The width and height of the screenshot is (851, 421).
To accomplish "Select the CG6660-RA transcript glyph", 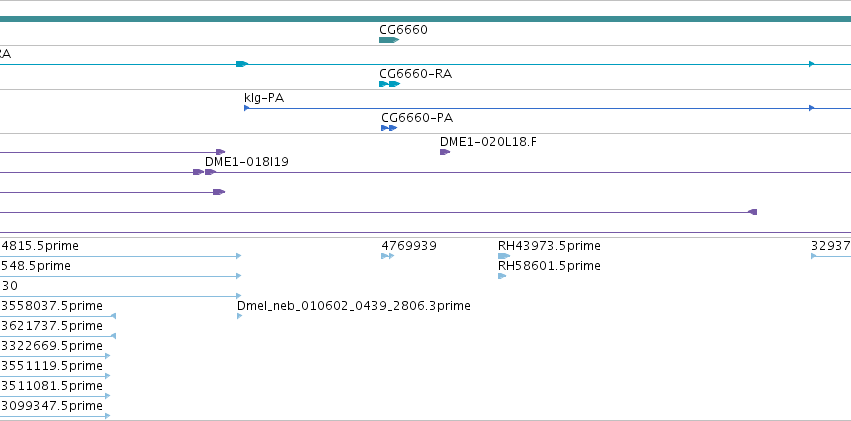I will click(x=389, y=84).
